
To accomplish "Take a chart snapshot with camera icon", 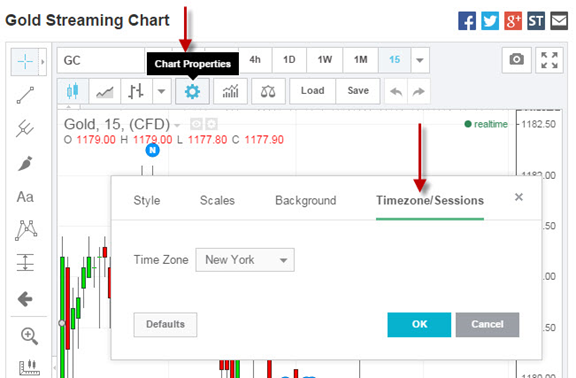I will [516, 60].
